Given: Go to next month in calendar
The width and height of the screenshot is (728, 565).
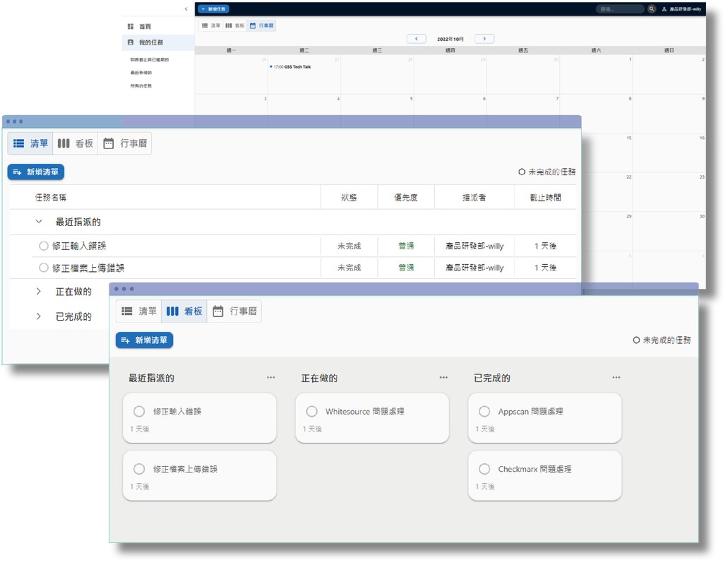Looking at the screenshot, I should [484, 39].
